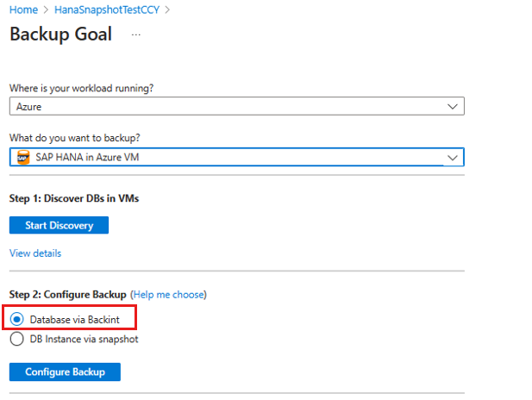The image size is (532, 400).
Task: Click the Backup Goal page title
Action: (60, 34)
